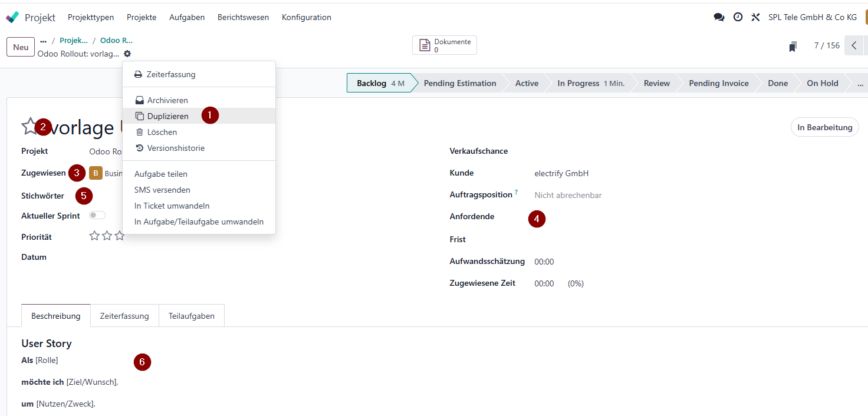This screenshot has width=868, height=416.
Task: Click the Projekt app logo icon
Action: 12,17
